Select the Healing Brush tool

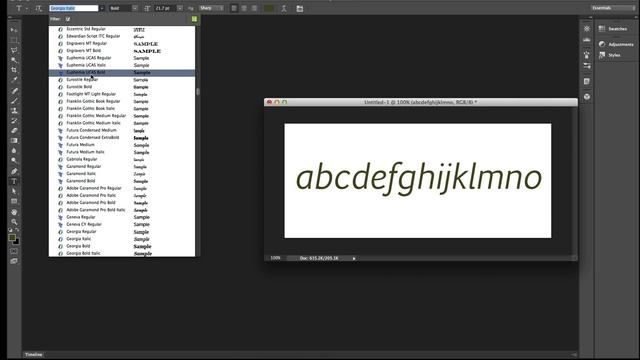(x=14, y=91)
